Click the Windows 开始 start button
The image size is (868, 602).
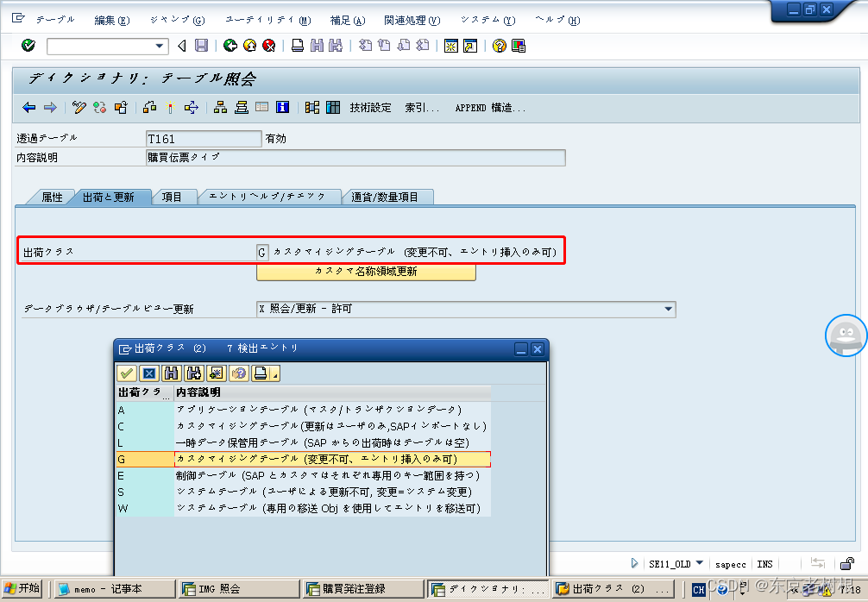[22, 588]
